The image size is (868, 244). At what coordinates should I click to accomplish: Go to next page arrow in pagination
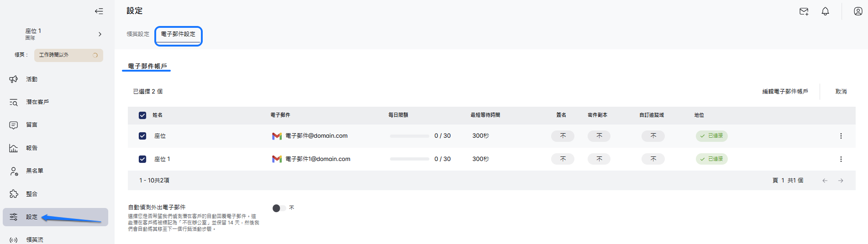point(840,181)
